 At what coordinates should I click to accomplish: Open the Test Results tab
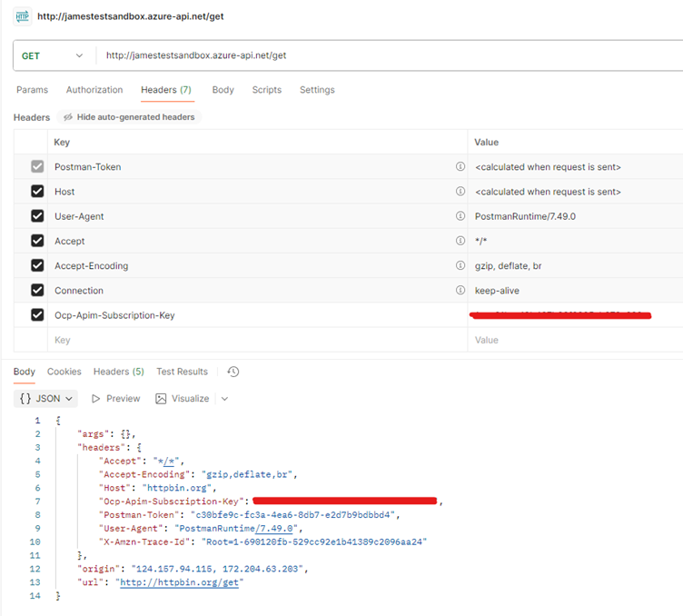pos(182,372)
